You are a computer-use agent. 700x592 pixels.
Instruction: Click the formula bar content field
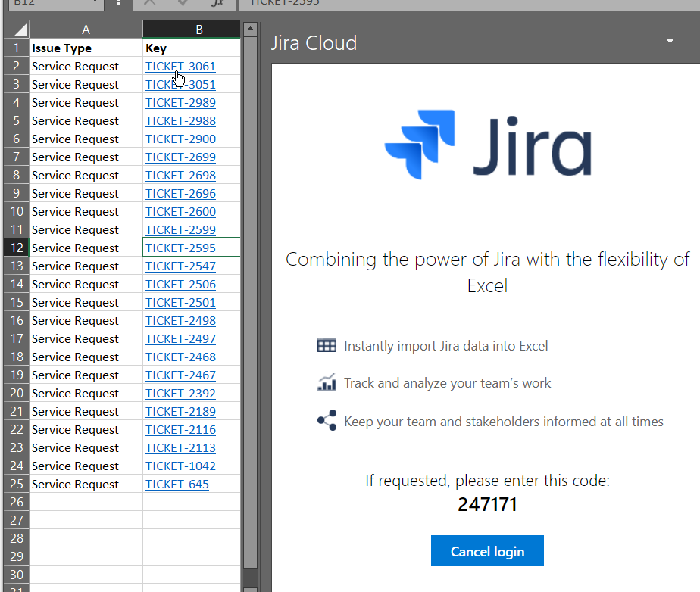tap(470, 4)
